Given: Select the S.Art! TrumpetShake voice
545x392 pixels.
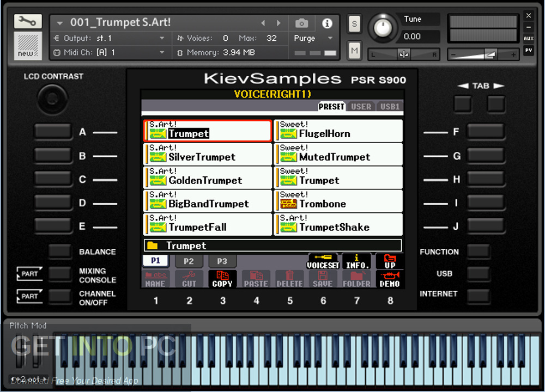Looking at the screenshot, I should point(338,224).
